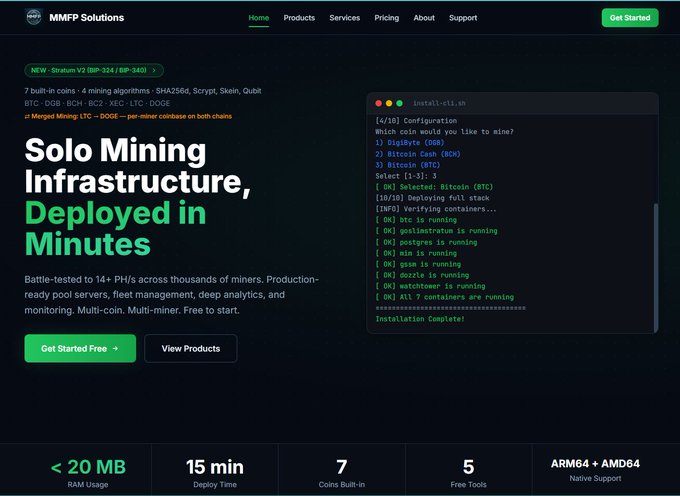Open the NEW Stratum V2 announcement badge
The height and width of the screenshot is (496, 680).
pos(94,70)
